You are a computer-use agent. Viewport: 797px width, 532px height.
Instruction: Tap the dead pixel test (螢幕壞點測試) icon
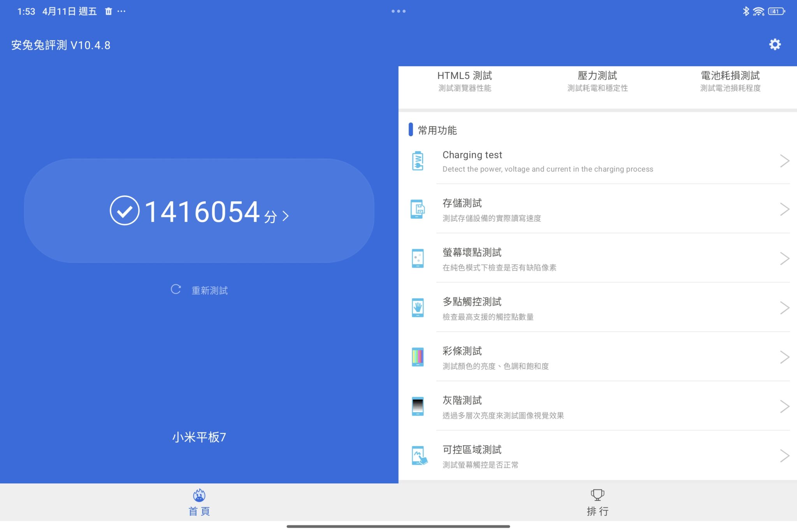point(418,258)
